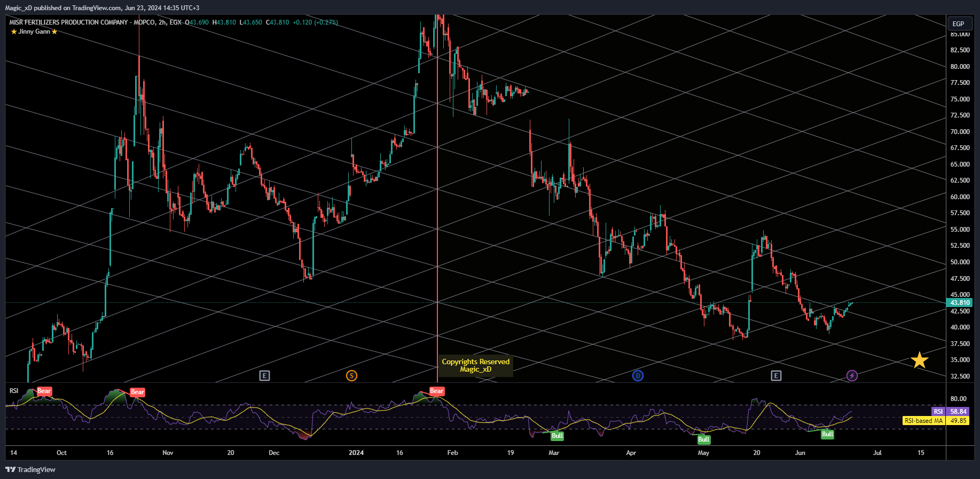This screenshot has height=479, width=980.
Task: Click the 19 date label after Feb
Action: tap(511, 453)
